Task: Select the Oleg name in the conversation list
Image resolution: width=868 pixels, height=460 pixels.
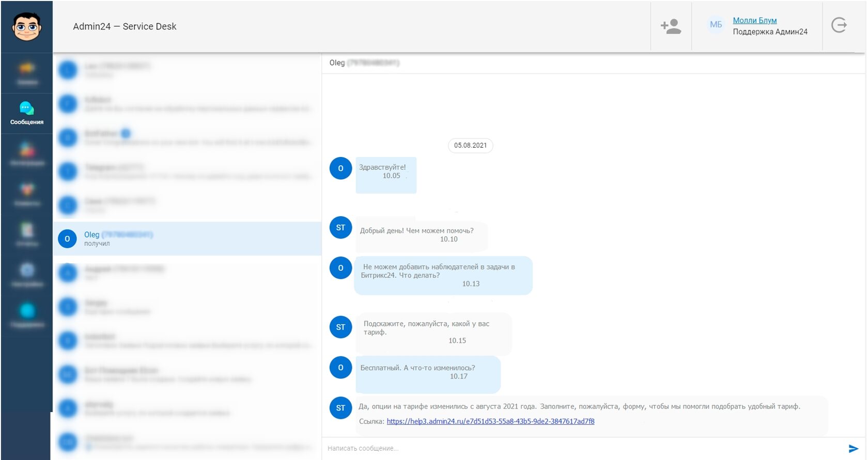Action: coord(91,234)
